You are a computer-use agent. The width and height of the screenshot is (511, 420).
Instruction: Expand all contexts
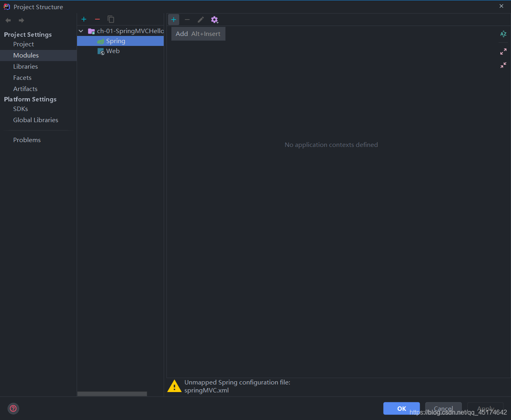pyautogui.click(x=503, y=52)
